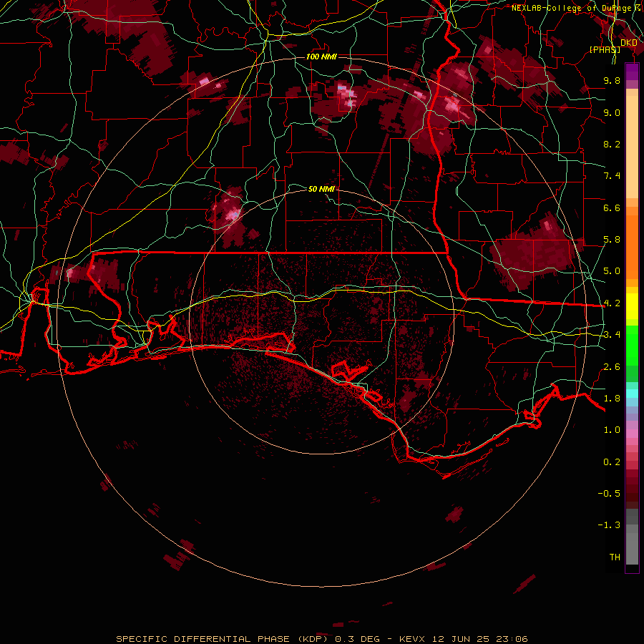Pick the peach color bar segment
644x644 pixels.
pyautogui.click(x=632, y=147)
